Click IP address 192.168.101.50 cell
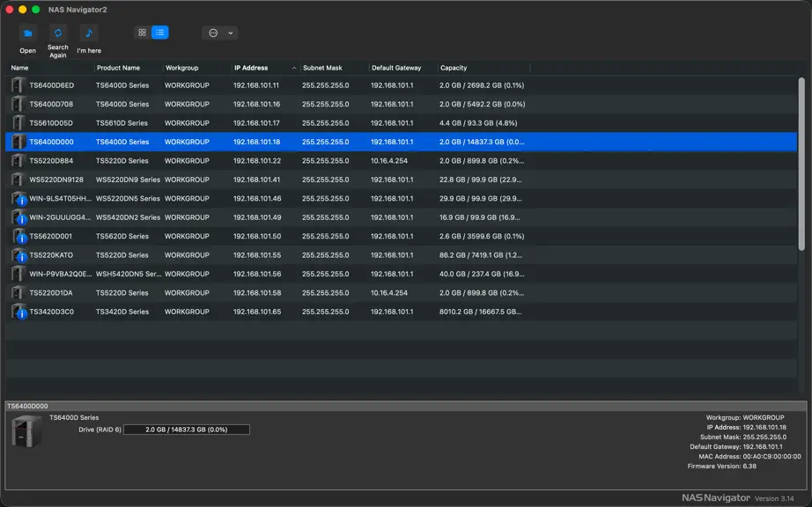This screenshot has width=812, height=507. click(x=257, y=237)
